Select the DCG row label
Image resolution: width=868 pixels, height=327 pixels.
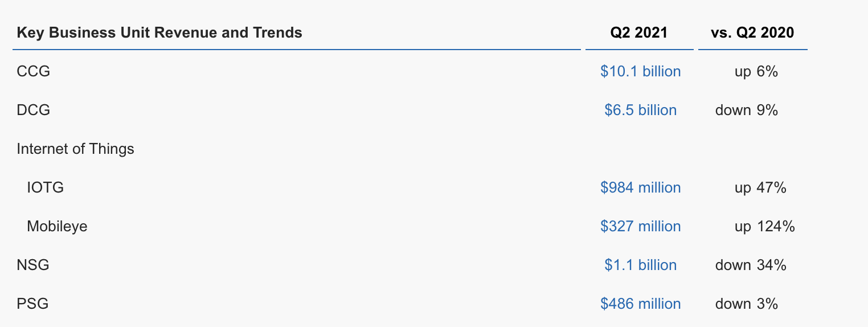pyautogui.click(x=34, y=110)
